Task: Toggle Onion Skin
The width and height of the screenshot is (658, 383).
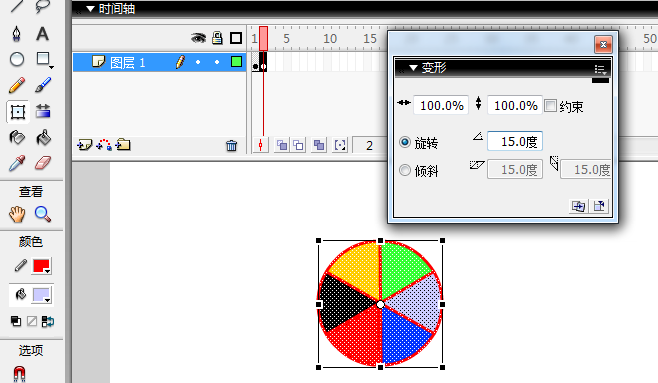Action: click(x=282, y=145)
